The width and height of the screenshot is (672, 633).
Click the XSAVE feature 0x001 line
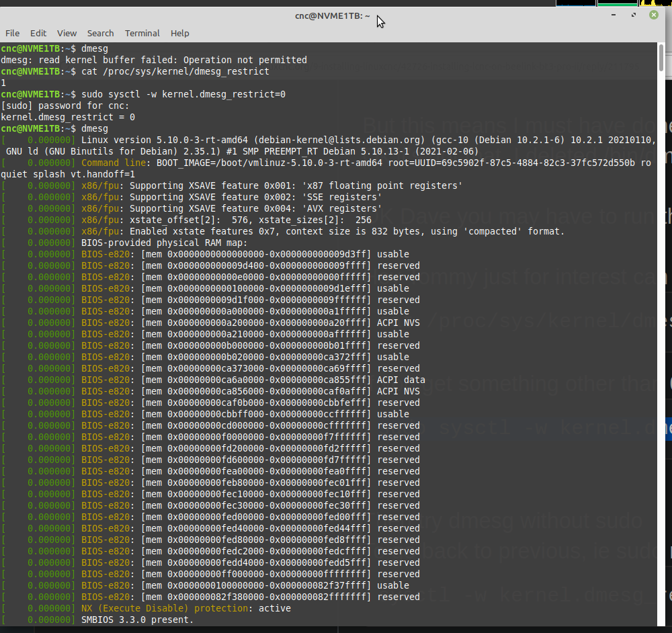pos(231,185)
